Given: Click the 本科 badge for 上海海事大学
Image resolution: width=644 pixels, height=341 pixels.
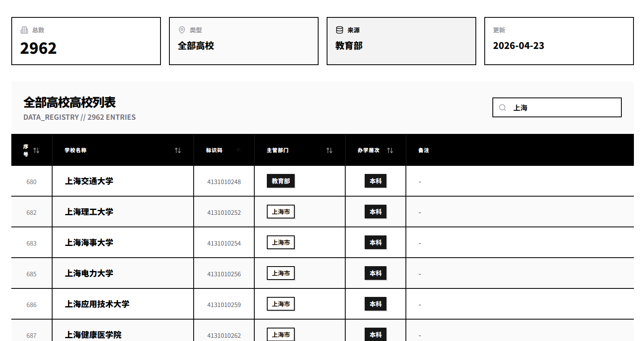Looking at the screenshot, I should coord(375,243).
